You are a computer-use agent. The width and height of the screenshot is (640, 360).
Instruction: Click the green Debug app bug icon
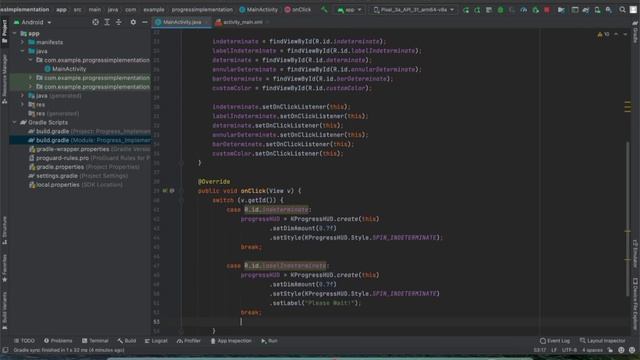pos(500,10)
